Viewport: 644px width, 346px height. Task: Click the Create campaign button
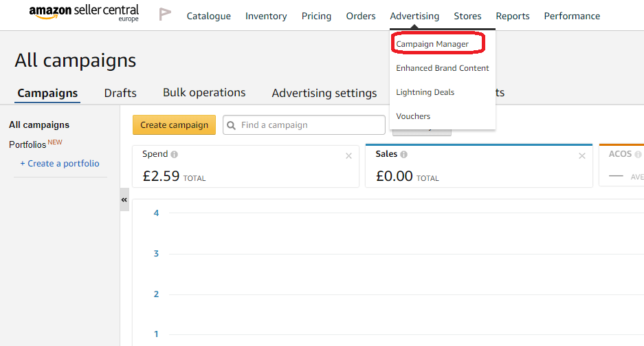tap(174, 125)
